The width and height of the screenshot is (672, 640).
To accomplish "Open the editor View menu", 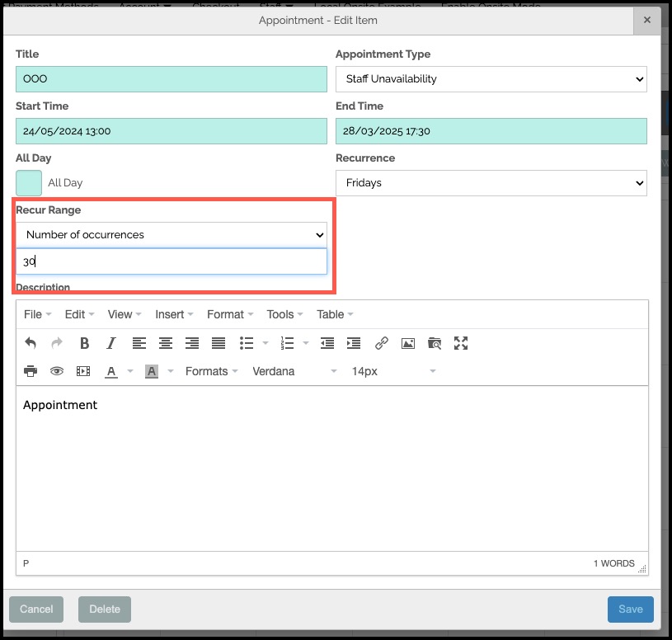I will [125, 314].
